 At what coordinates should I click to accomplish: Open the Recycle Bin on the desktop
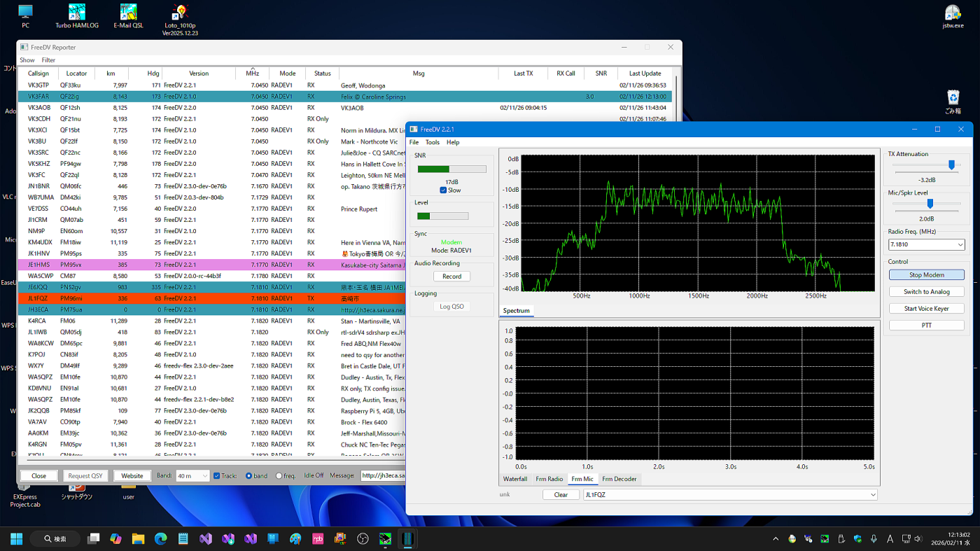point(953,98)
